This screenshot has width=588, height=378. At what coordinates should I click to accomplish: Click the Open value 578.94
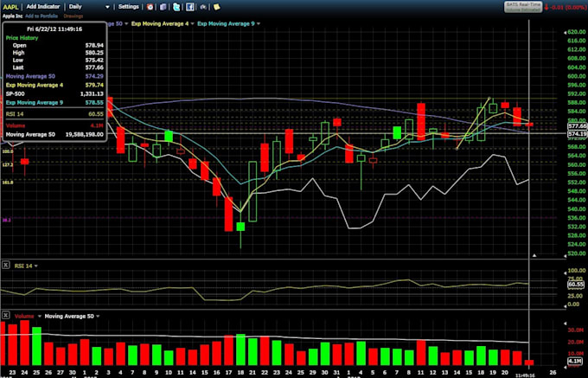pyautogui.click(x=94, y=45)
